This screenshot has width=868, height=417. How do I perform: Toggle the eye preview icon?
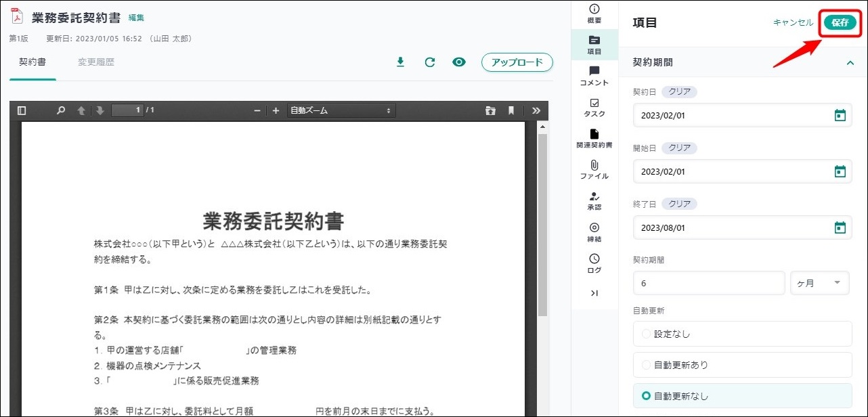459,62
